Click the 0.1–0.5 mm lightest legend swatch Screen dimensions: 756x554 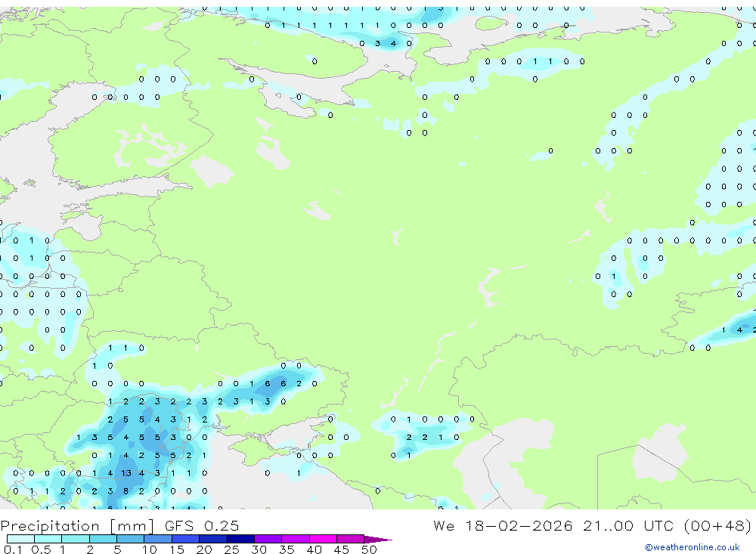pyautogui.click(x=20, y=539)
